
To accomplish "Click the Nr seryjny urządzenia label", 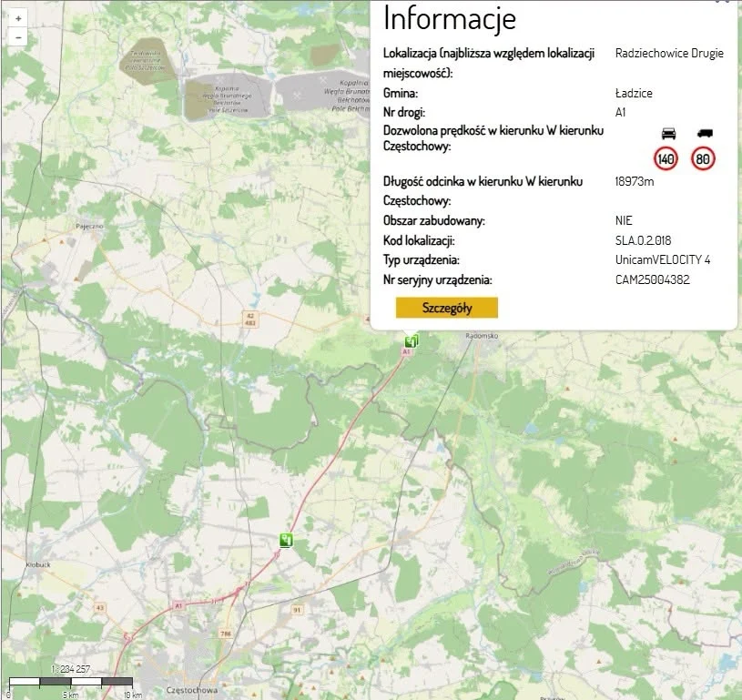I will coord(438,279).
